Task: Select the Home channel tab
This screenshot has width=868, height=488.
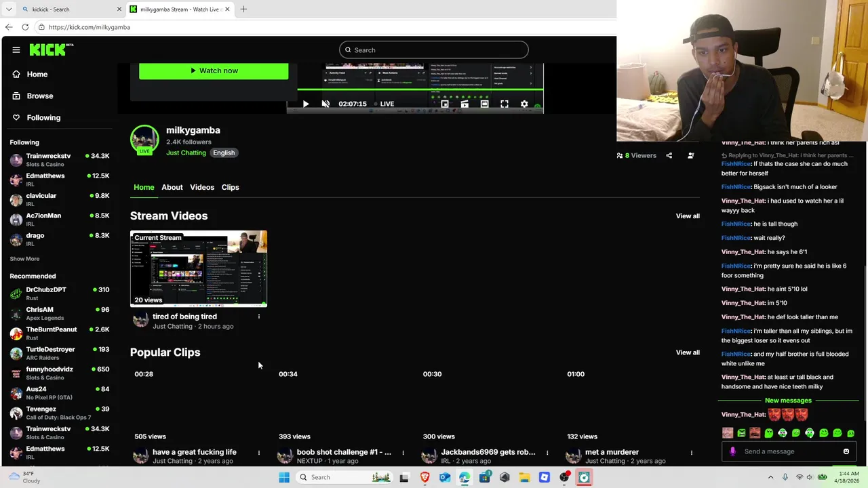Action: pyautogui.click(x=144, y=187)
